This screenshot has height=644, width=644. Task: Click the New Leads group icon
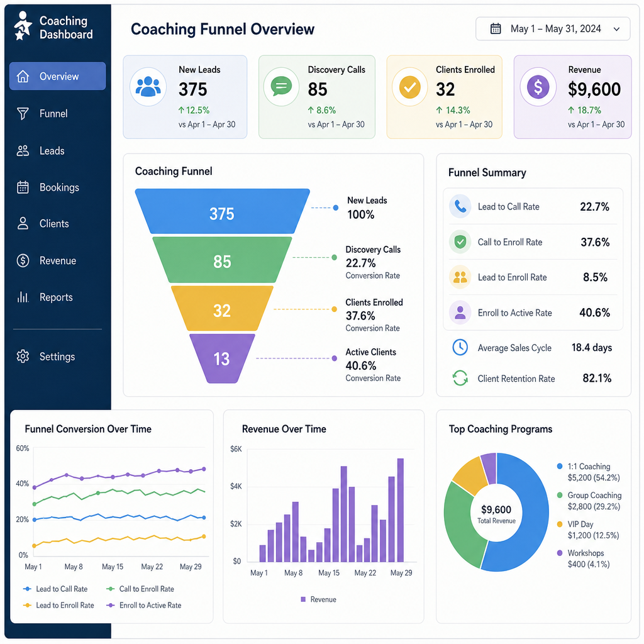[x=148, y=87]
